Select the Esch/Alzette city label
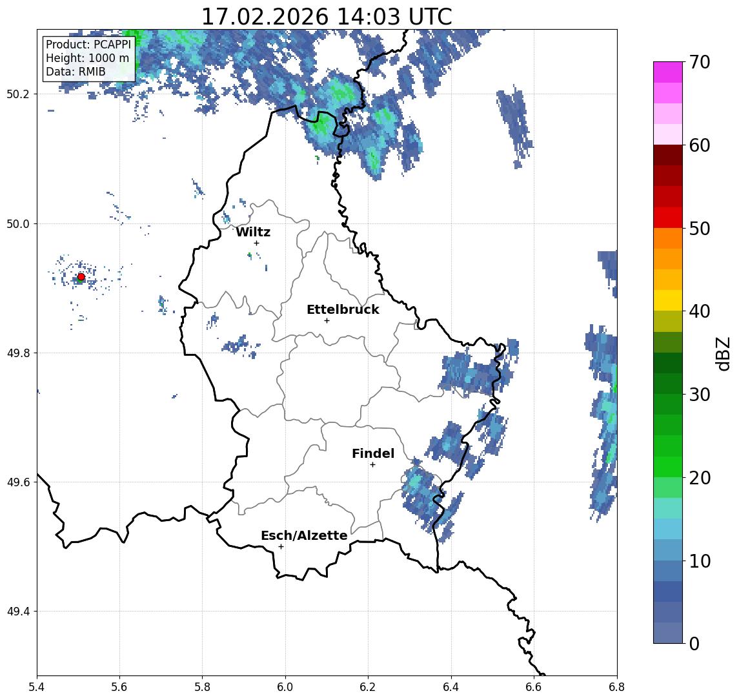 point(304,535)
